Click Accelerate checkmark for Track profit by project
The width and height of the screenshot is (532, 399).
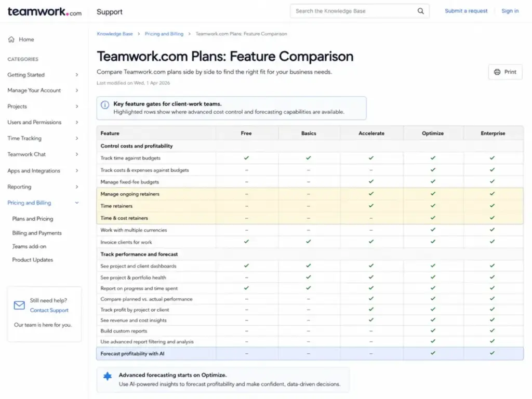[x=371, y=309]
